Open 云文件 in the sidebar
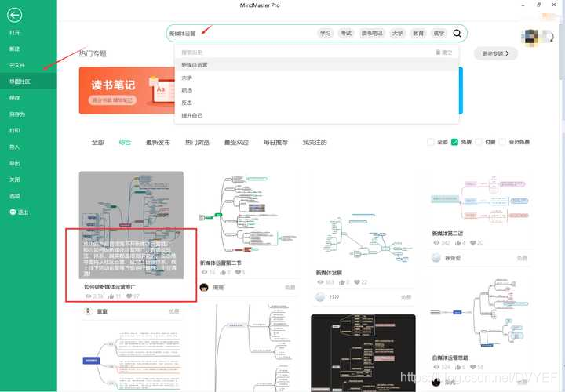565x392 pixels. [x=17, y=65]
